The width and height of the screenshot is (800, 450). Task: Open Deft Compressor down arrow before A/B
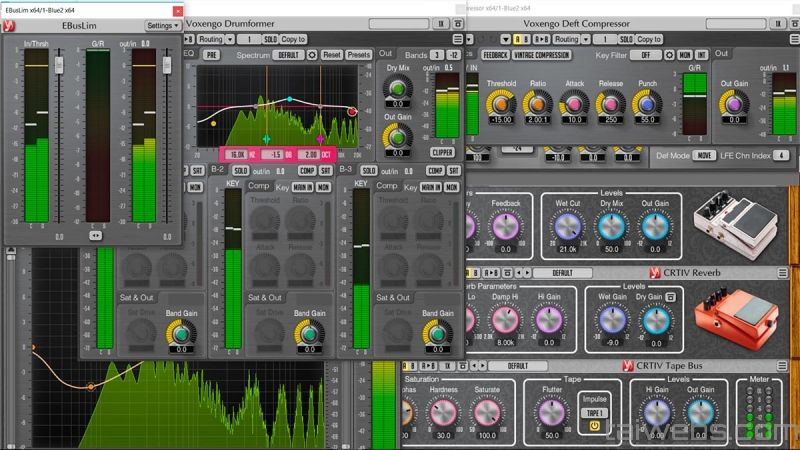505,39
